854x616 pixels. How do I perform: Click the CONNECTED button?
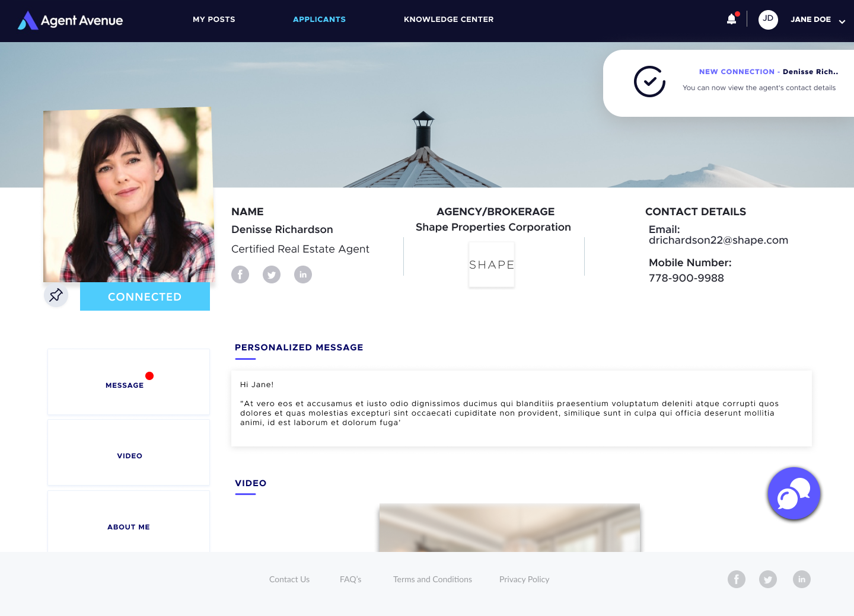point(145,296)
